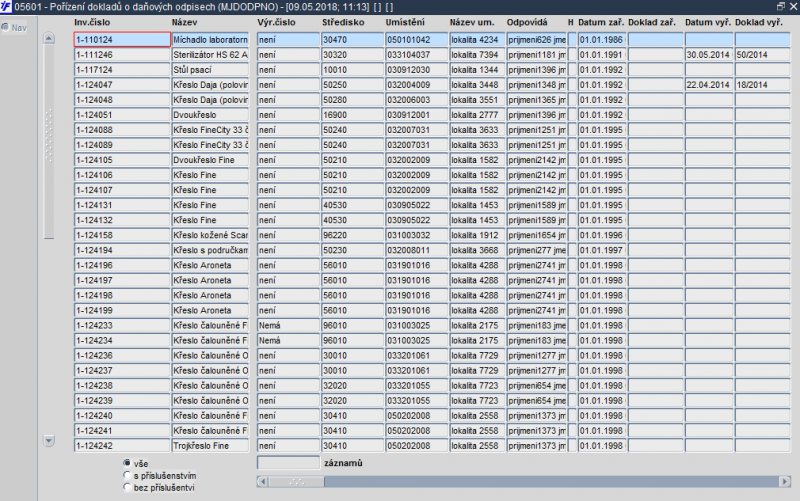Click the Doklad zař. column header
Image resolution: width=800 pixels, height=501 pixels.
[x=652, y=22]
